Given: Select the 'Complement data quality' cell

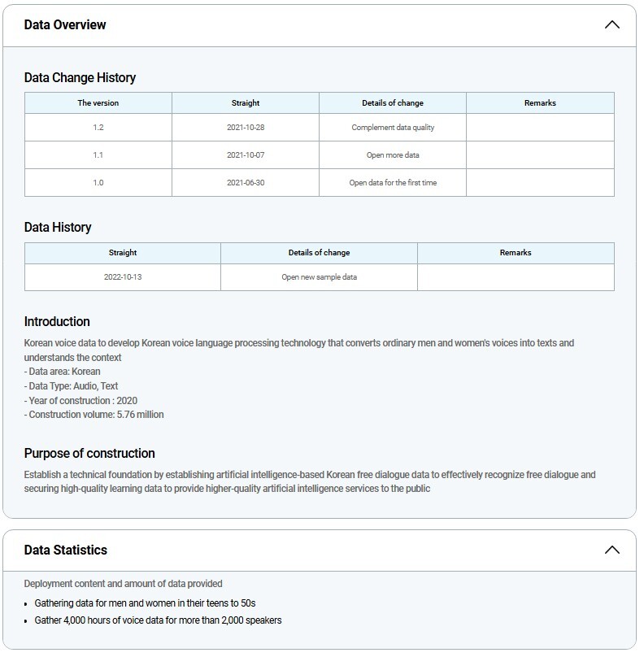Looking at the screenshot, I should [x=393, y=128].
